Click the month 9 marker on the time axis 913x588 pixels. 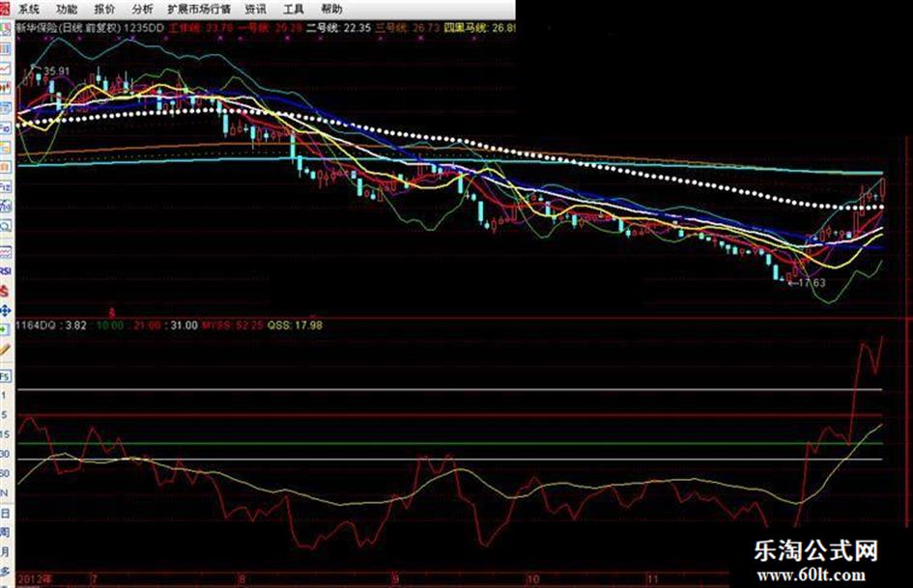click(396, 579)
